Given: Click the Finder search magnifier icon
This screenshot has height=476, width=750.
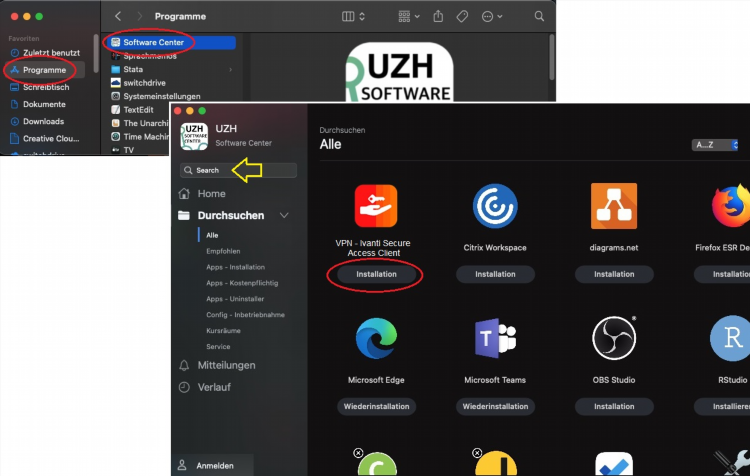Looking at the screenshot, I should point(539,16).
